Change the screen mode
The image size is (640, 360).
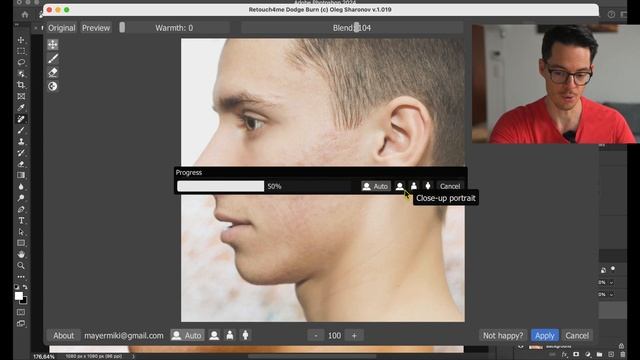point(21,324)
